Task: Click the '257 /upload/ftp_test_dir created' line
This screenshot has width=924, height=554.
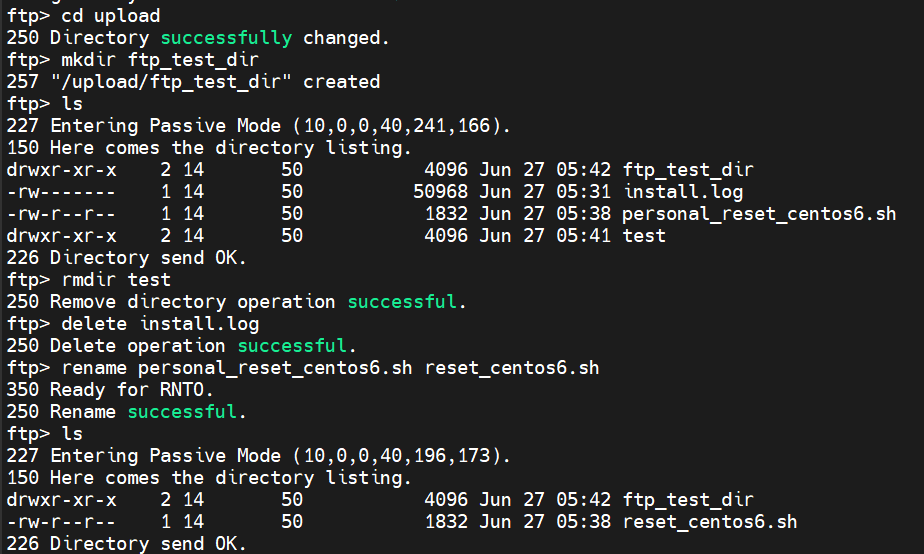Action: (193, 83)
